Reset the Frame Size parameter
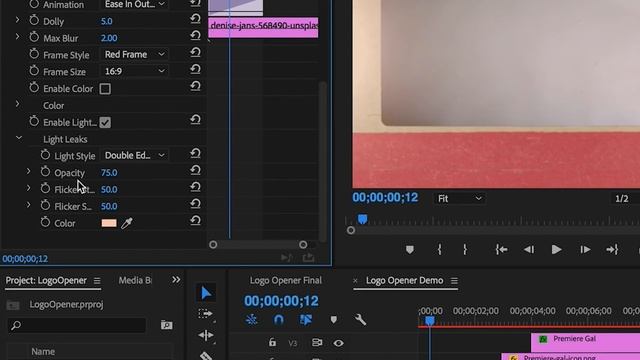 click(195, 69)
